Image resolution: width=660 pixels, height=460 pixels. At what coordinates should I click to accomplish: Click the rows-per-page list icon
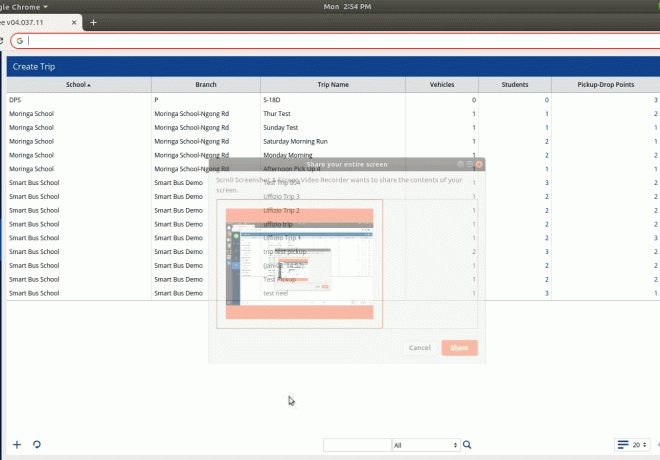tap(623, 445)
